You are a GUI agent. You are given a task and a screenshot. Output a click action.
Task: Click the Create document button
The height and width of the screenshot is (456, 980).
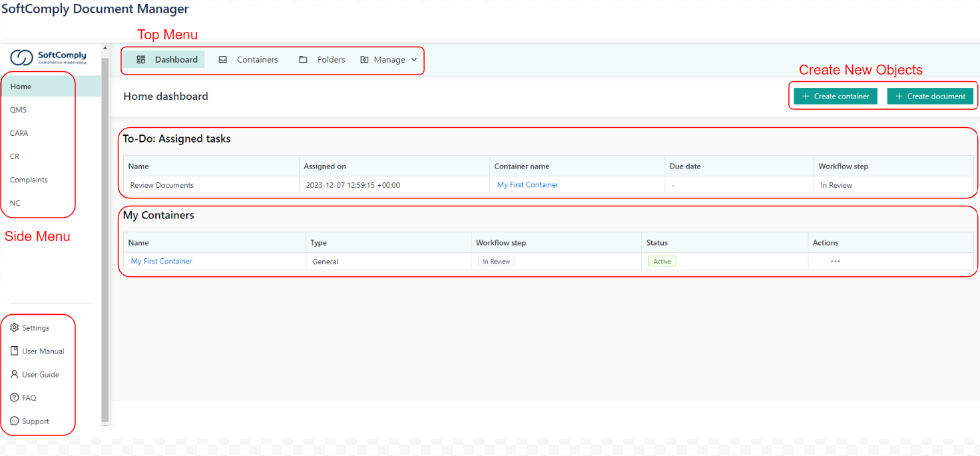pyautogui.click(x=930, y=96)
